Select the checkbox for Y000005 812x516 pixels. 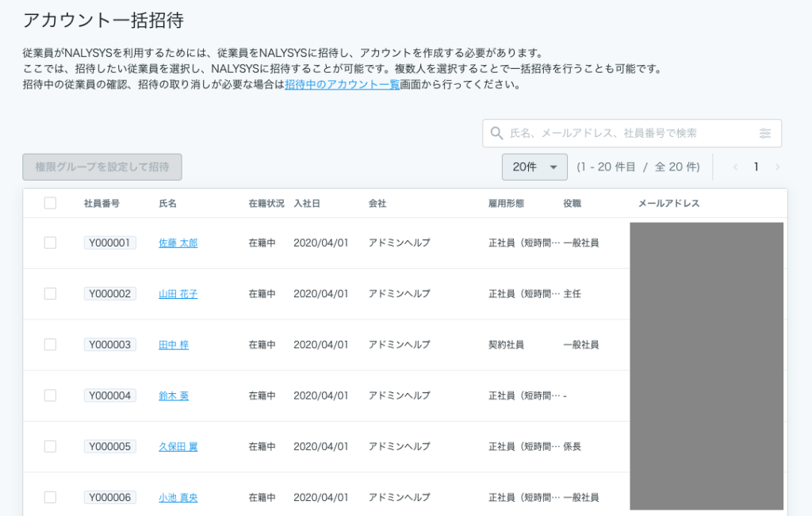(50, 446)
